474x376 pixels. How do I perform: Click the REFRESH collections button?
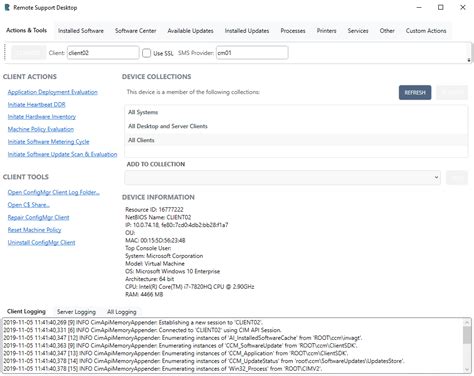[x=415, y=92]
